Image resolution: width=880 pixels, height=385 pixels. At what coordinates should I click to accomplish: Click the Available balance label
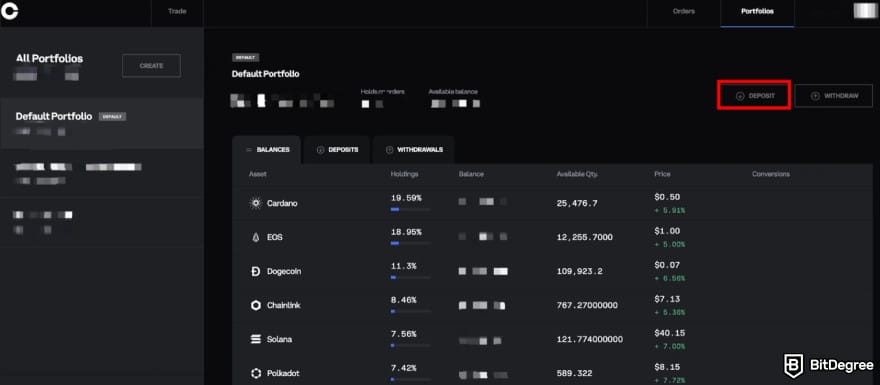point(453,91)
